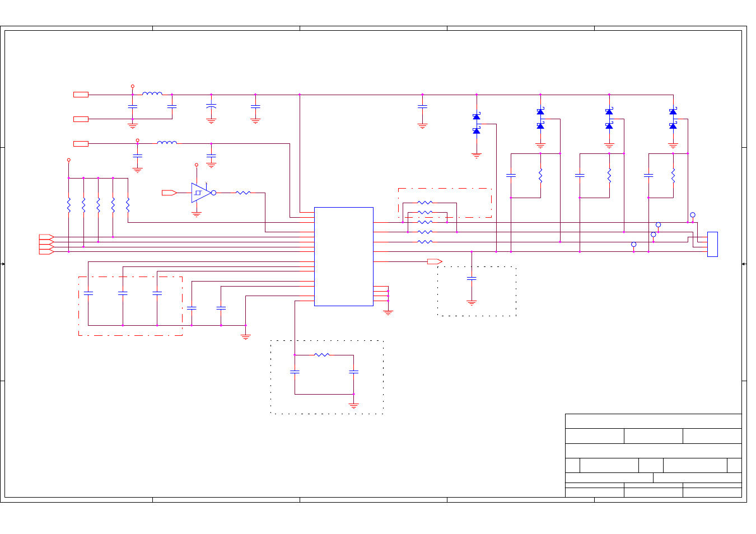Select the red input port feeding the buffer
This screenshot has height=534, width=756.
(x=169, y=193)
